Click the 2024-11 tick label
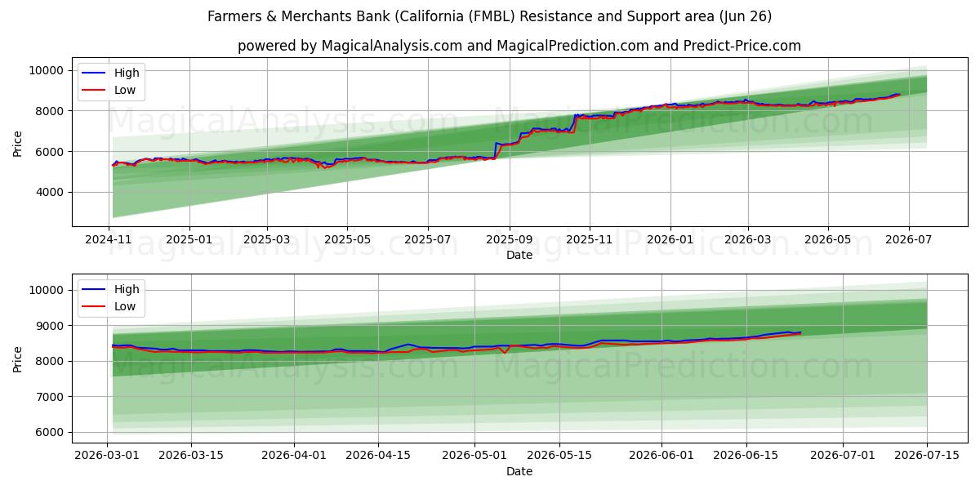Viewport: 980px width, 490px height. (x=109, y=239)
